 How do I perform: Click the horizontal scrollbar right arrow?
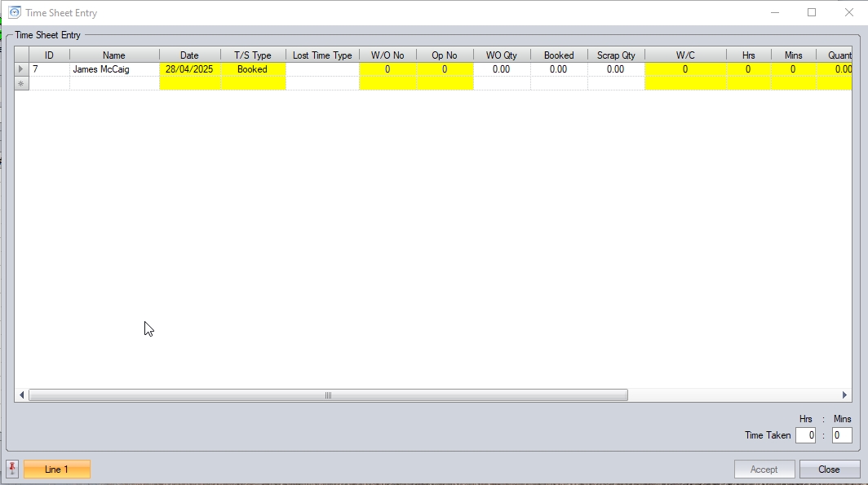pyautogui.click(x=844, y=395)
